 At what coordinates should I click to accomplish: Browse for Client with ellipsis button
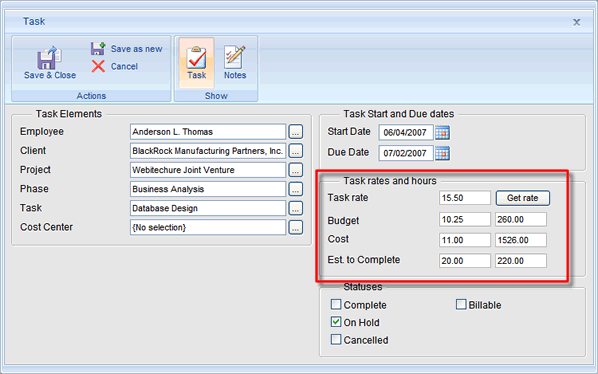[x=296, y=151]
